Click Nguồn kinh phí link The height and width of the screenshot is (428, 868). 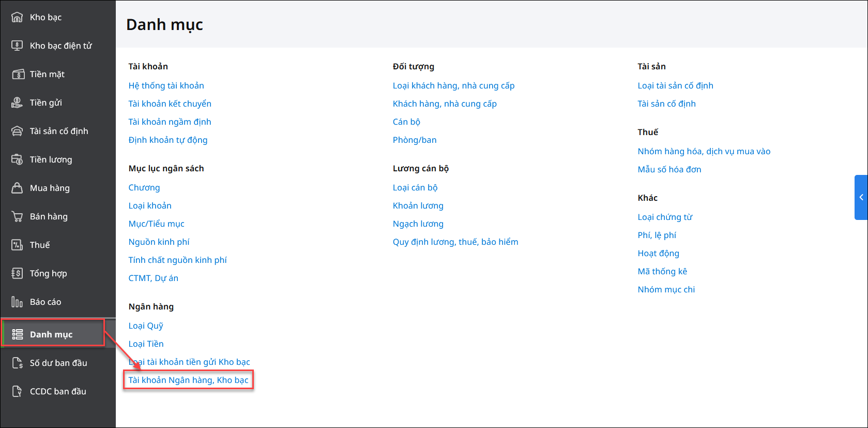[x=159, y=242]
